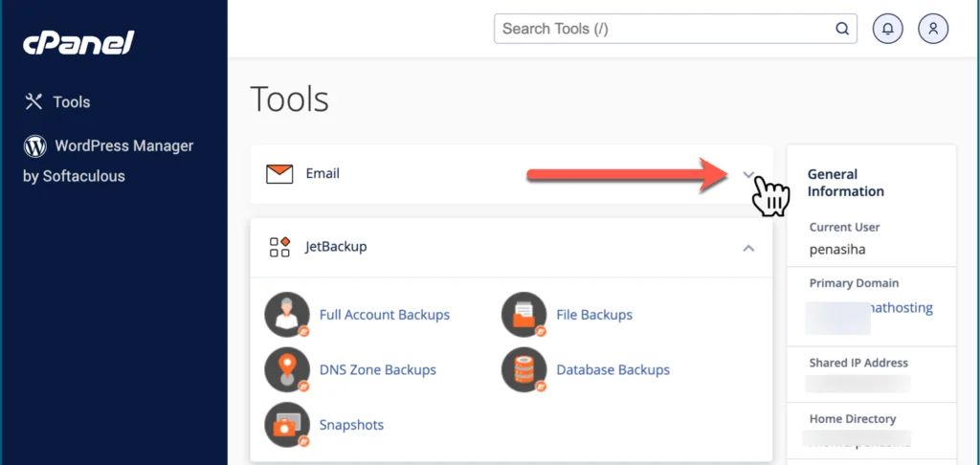
Task: Click the Database Backups icon
Action: [x=523, y=369]
